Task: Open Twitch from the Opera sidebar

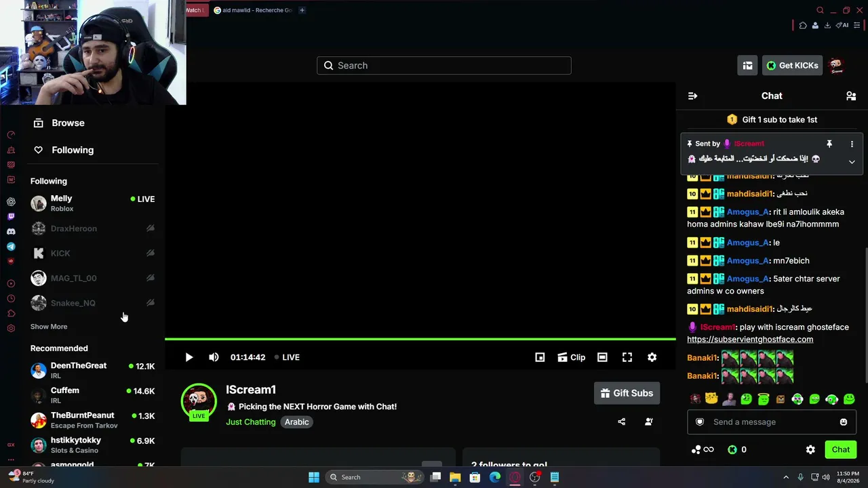Action: (11, 217)
